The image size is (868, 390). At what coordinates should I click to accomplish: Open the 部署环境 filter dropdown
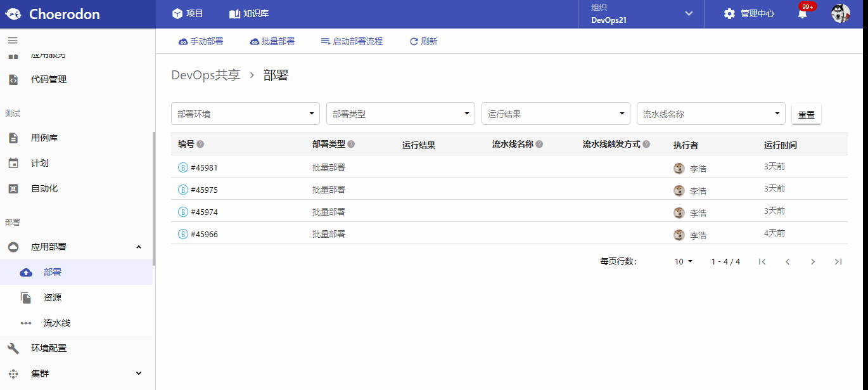click(245, 113)
